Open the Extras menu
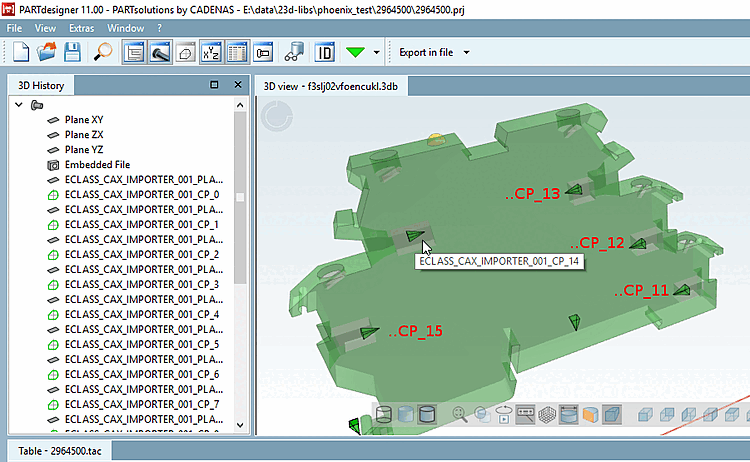Image resolution: width=750 pixels, height=462 pixels. (x=82, y=28)
